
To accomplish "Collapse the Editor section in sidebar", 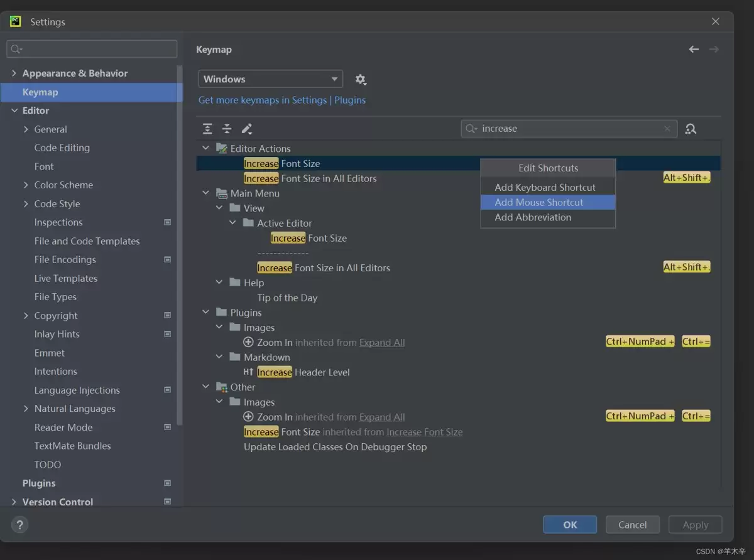I will coord(14,110).
